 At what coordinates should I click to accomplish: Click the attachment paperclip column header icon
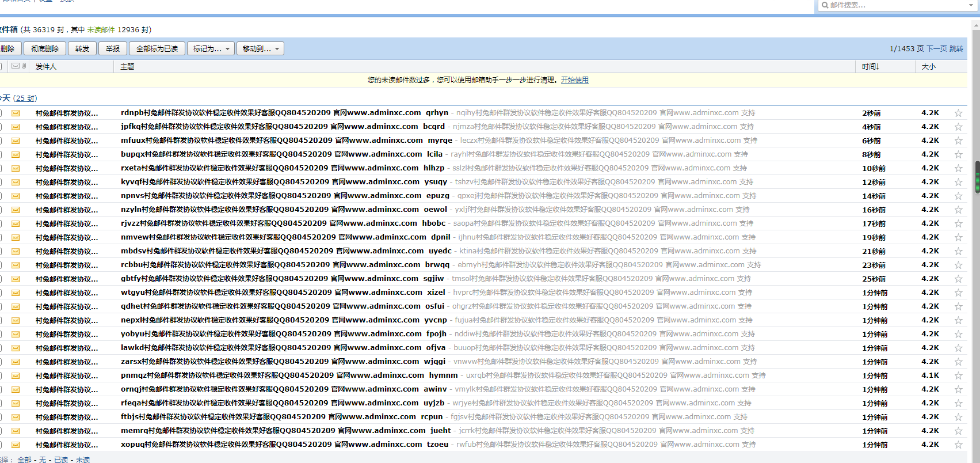pos(24,66)
